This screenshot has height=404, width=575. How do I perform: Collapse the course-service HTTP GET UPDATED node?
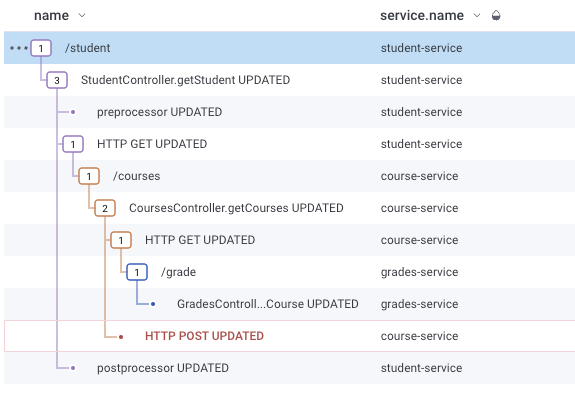(x=121, y=240)
